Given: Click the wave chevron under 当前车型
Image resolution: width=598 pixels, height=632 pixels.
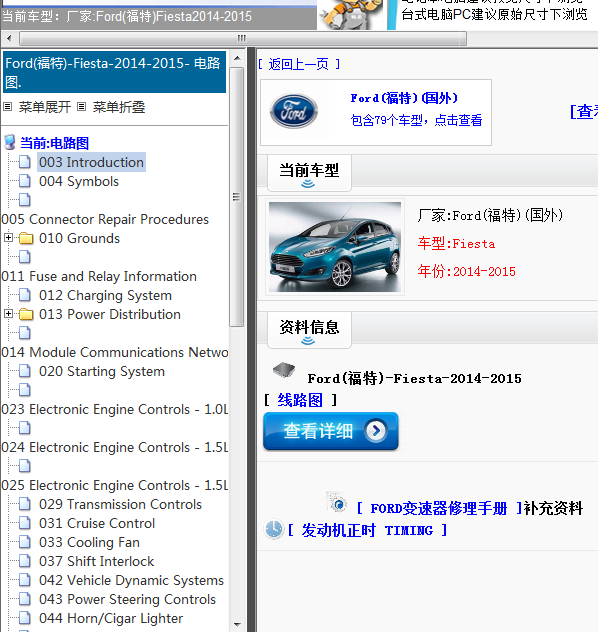Looking at the screenshot, I should (x=308, y=184).
